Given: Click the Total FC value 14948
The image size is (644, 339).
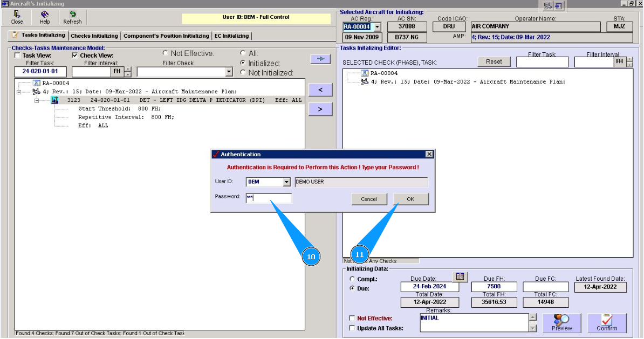Looking at the screenshot, I should point(545,302).
